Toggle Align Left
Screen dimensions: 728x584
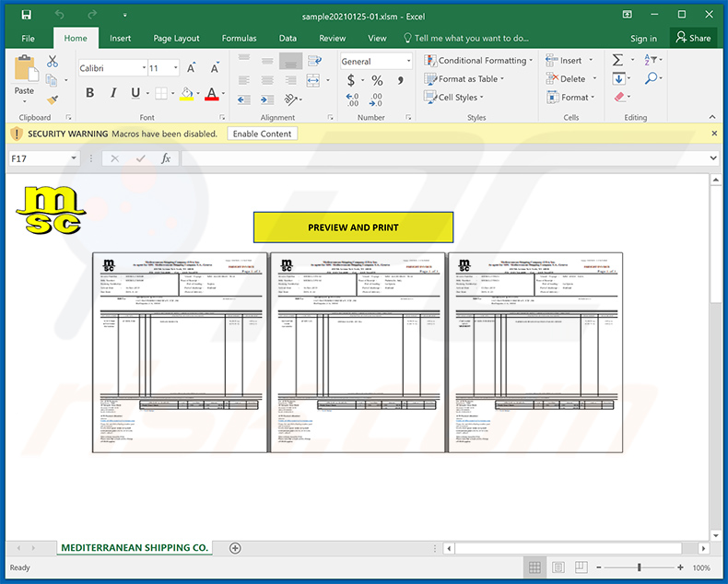pyautogui.click(x=244, y=80)
